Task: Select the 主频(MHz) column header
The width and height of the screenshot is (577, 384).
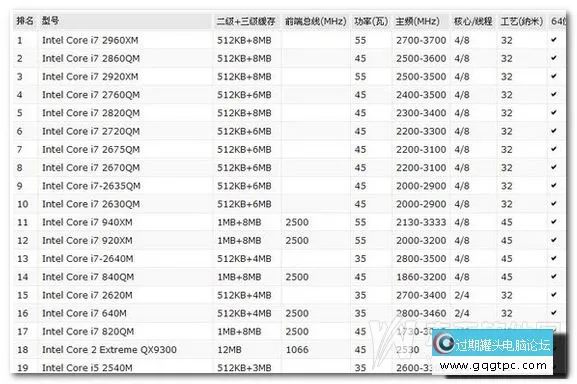Action: (x=417, y=21)
